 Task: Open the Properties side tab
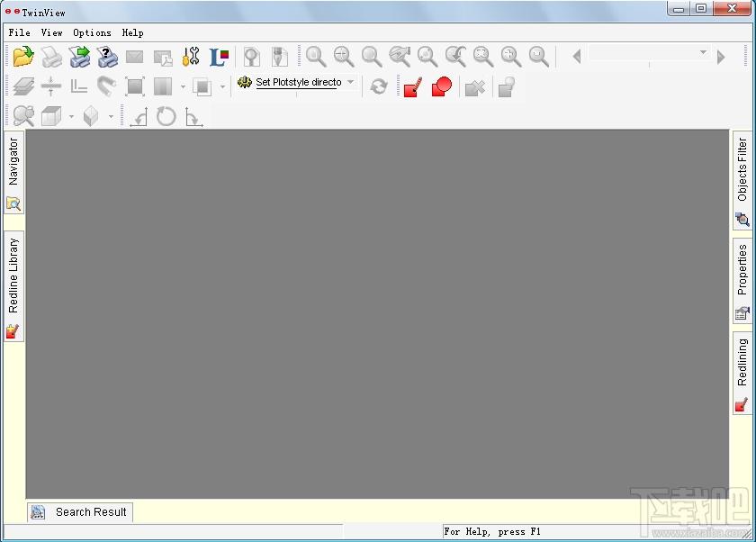(742, 281)
